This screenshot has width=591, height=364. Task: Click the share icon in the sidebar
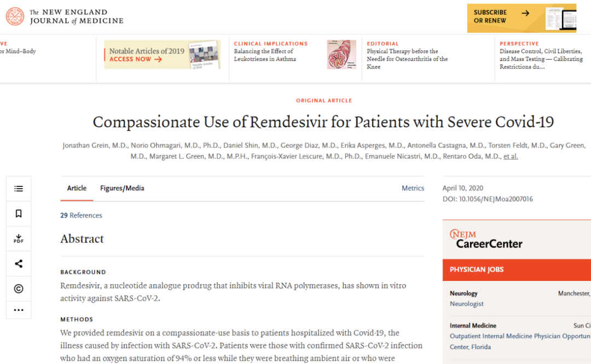(19, 264)
